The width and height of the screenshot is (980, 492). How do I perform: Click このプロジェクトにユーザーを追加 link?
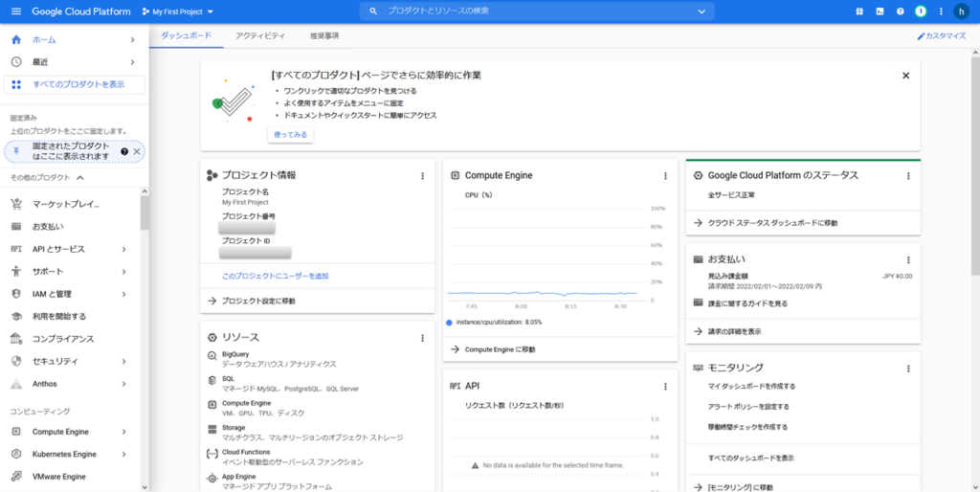276,276
